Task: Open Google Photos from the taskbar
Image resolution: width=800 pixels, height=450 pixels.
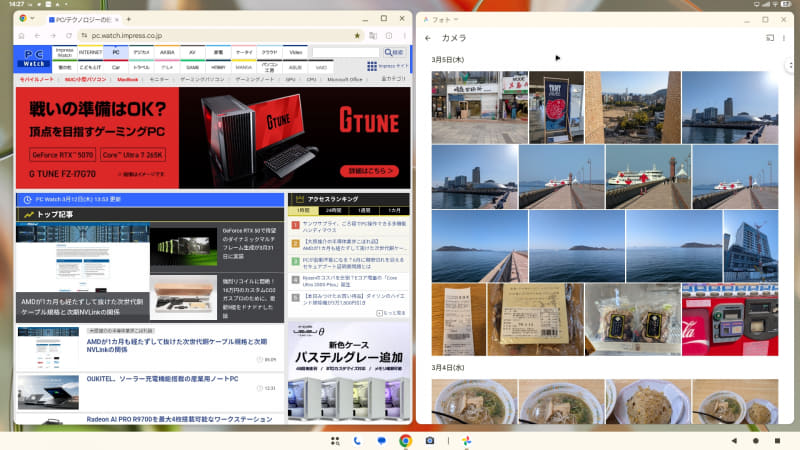Action: (x=466, y=441)
